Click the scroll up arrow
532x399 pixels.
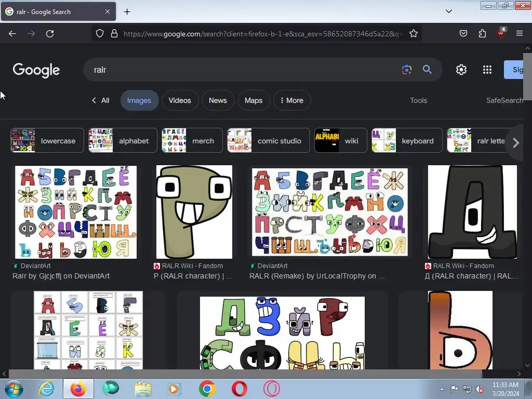click(x=528, y=48)
